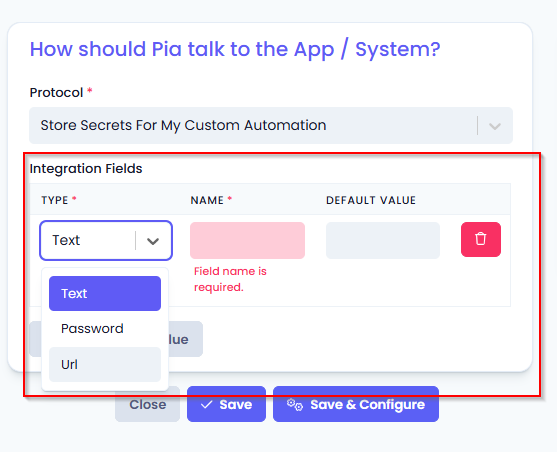The height and width of the screenshot is (452, 557).
Task: Click the Save & Configure button
Action: pos(356,404)
